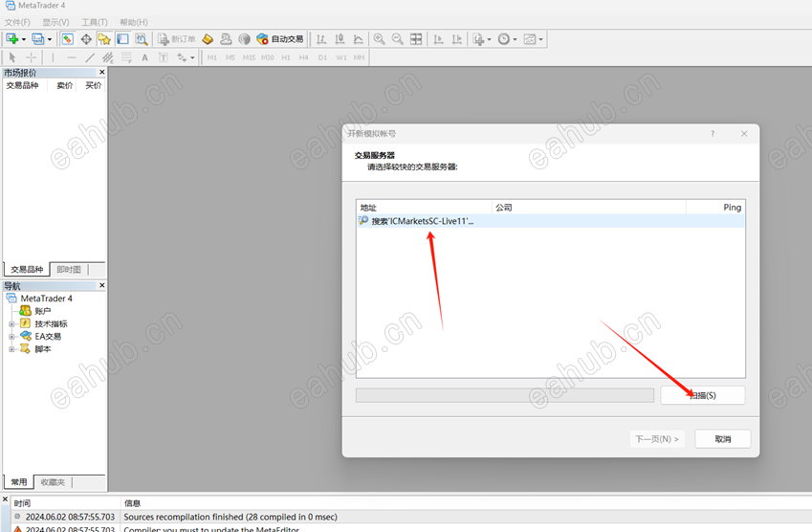
Task: Close the 市场报价 Market Watch panel
Action: (101, 72)
